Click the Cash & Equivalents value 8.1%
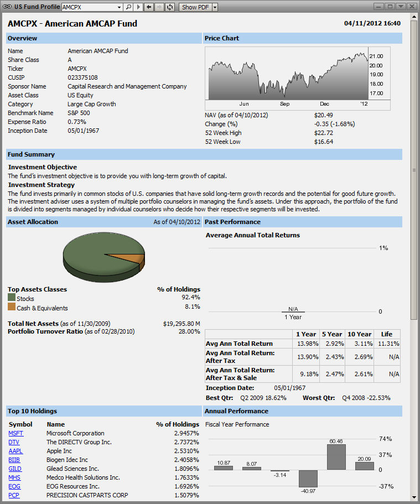This screenshot has height=504, width=420. click(193, 306)
